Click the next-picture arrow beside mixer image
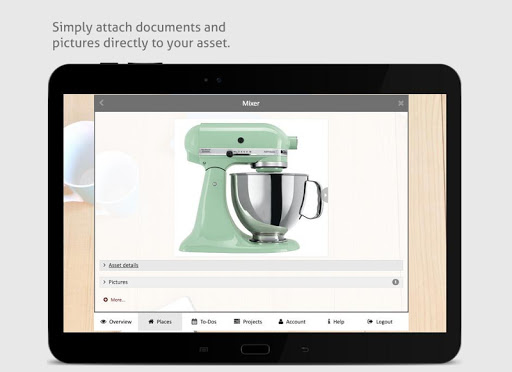 (x=325, y=195)
